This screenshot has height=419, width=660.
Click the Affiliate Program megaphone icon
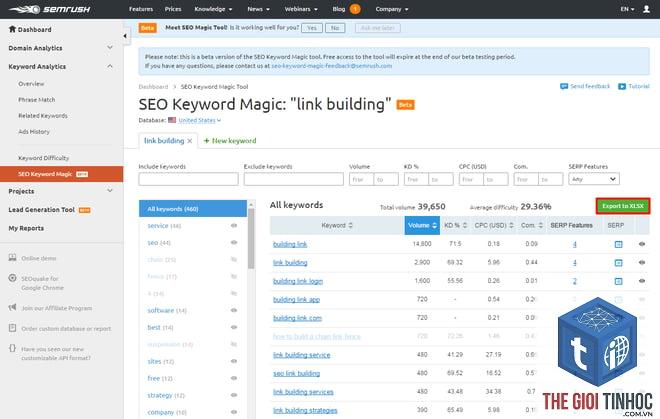point(13,307)
